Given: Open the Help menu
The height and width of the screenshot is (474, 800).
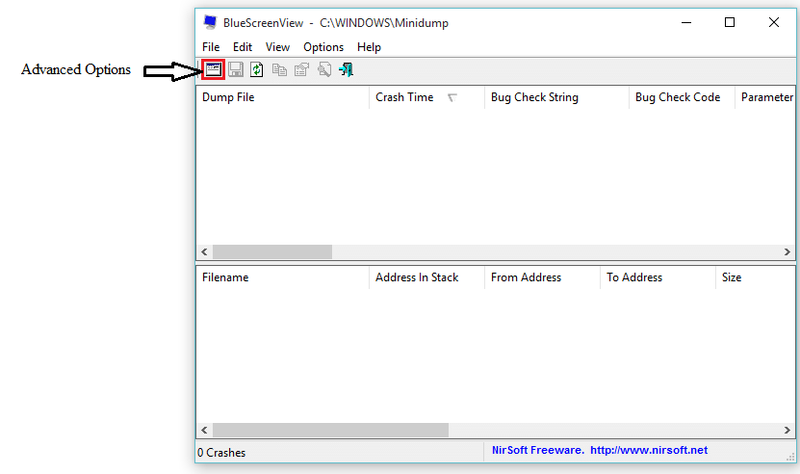Looking at the screenshot, I should 369,47.
